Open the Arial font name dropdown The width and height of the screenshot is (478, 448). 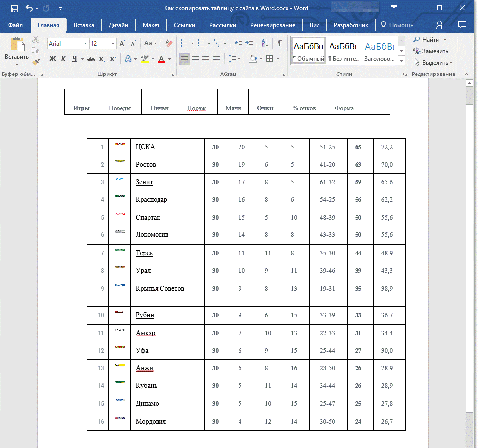pyautogui.click(x=85, y=44)
